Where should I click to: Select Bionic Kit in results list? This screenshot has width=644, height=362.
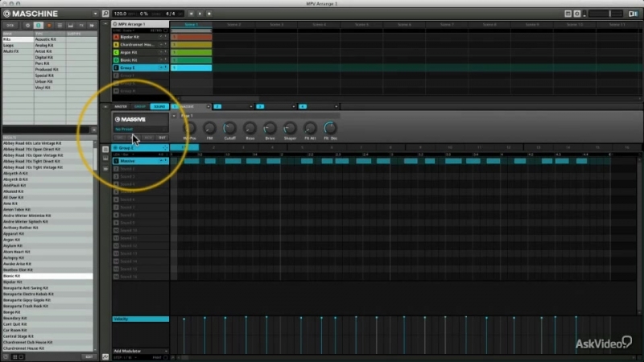47,276
